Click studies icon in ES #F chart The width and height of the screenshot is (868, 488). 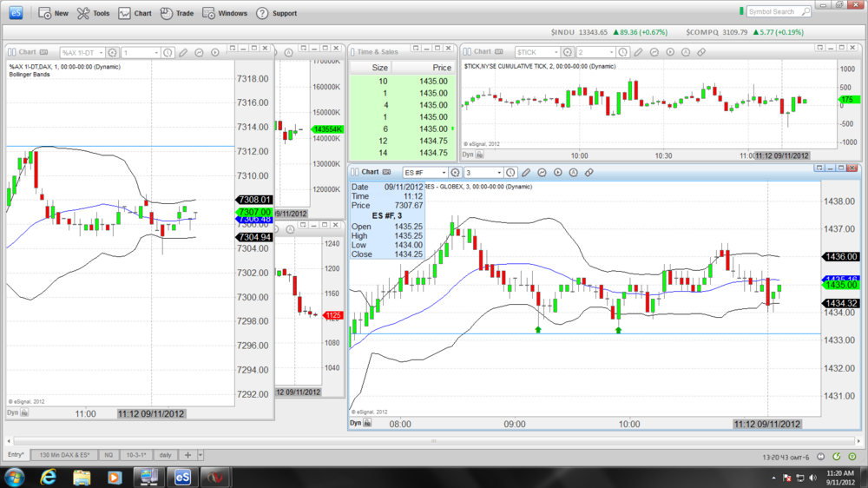point(542,173)
